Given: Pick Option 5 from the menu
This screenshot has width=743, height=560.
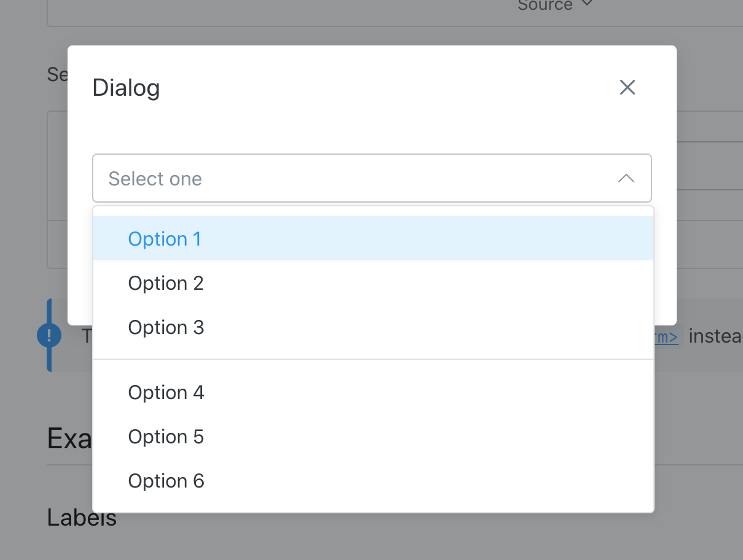Looking at the screenshot, I should click(x=373, y=437).
